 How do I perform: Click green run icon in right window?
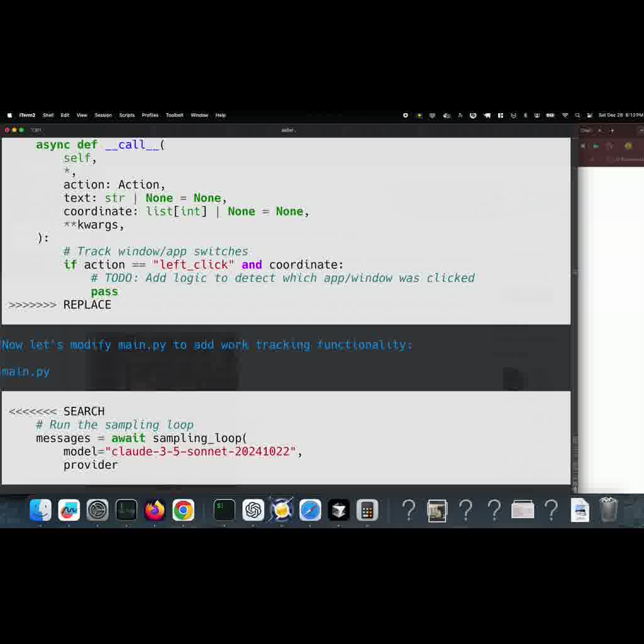[596, 146]
